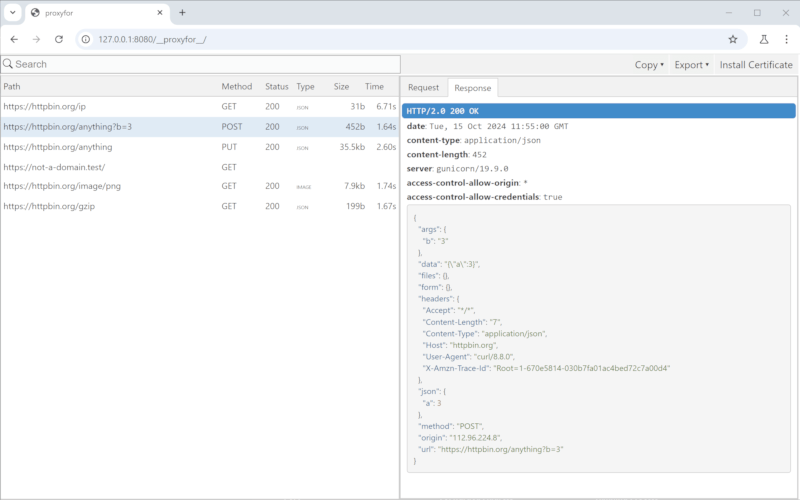800x500 pixels.
Task: Sort by the Size column header
Action: (x=341, y=87)
